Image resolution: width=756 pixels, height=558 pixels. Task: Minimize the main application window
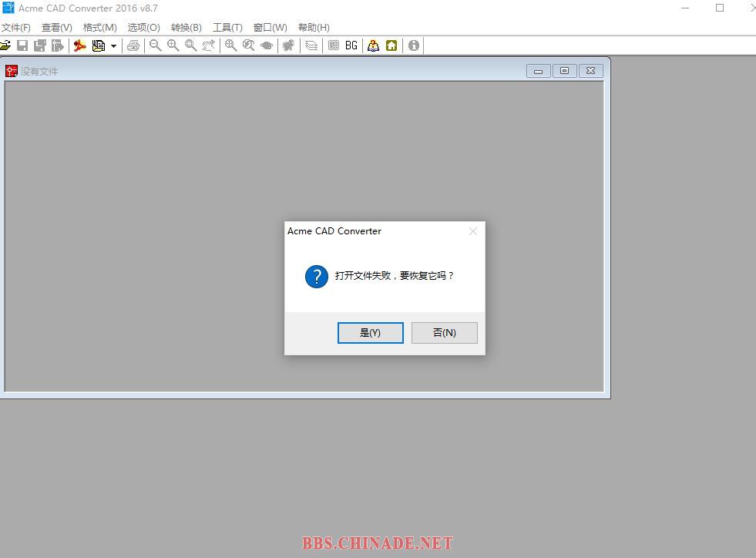tap(685, 8)
